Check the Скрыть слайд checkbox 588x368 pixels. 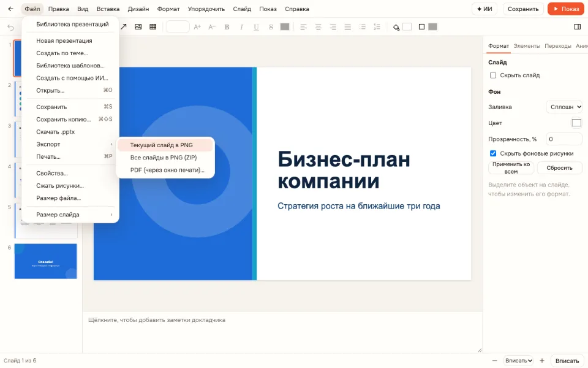click(493, 75)
